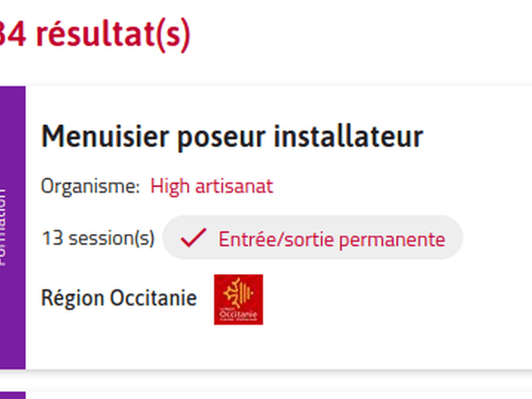Select the purple vertical Formation label
Image resolution: width=532 pixels, height=399 pixels.
[x=12, y=226]
